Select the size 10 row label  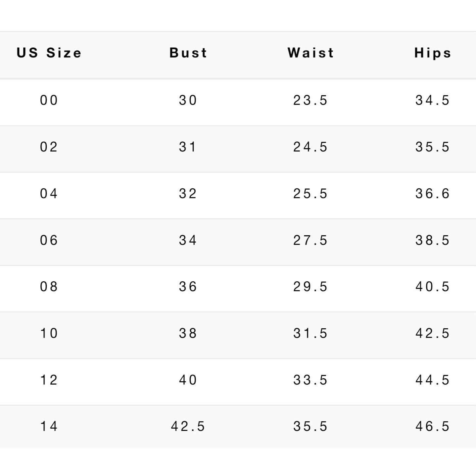point(49,333)
